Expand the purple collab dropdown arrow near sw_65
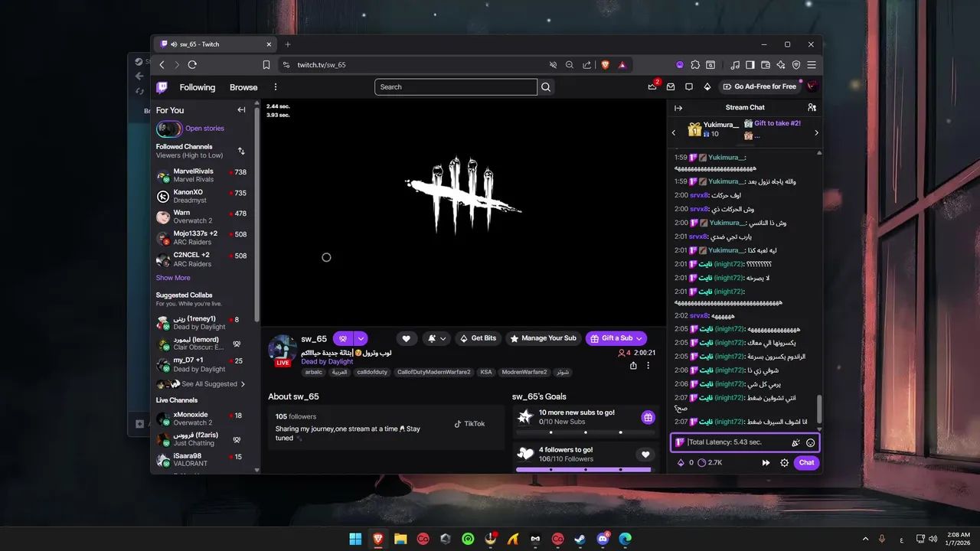Viewport: 980px width, 551px height. point(361,338)
